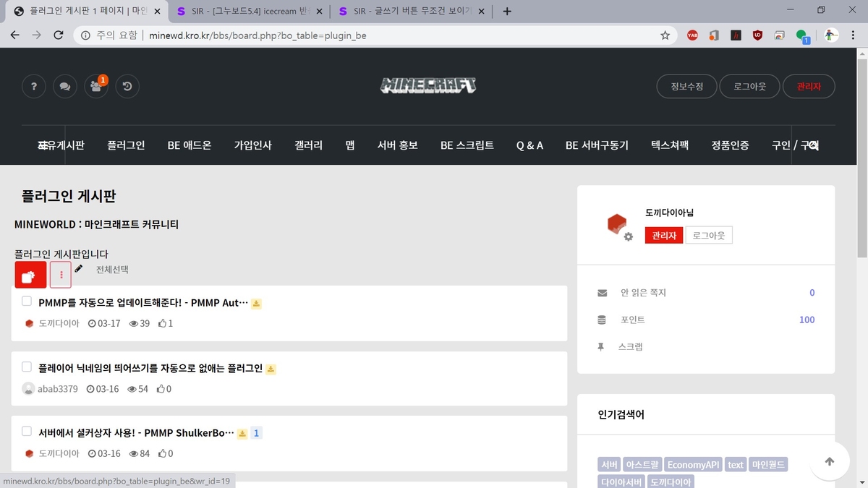Click the comment count 1 on ShulkerBo… post
Image resolution: width=868 pixels, height=488 pixels.
tap(256, 434)
